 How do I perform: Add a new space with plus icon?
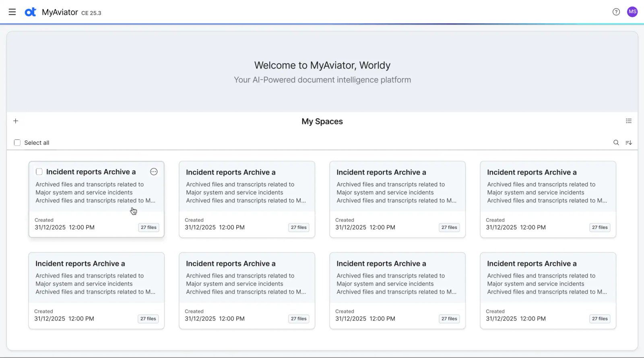pos(16,121)
